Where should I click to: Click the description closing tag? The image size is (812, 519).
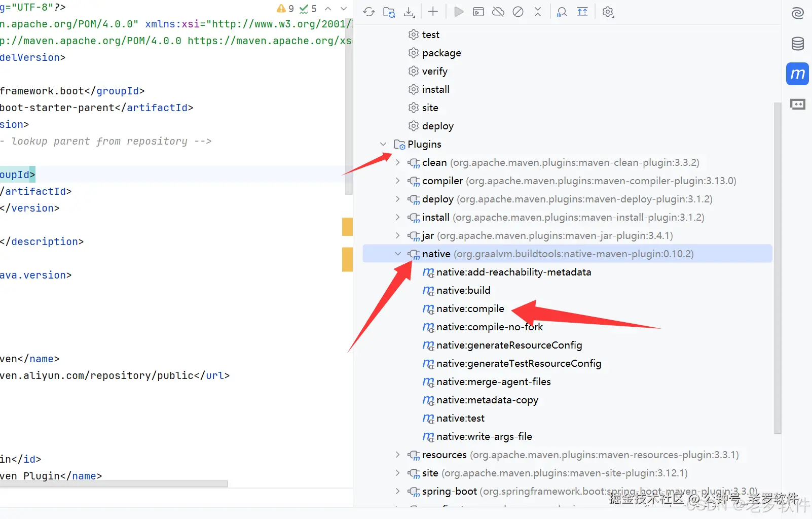pos(42,241)
